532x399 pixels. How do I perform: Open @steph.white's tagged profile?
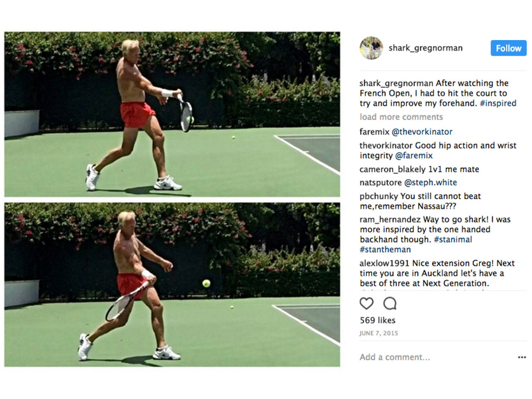431,182
